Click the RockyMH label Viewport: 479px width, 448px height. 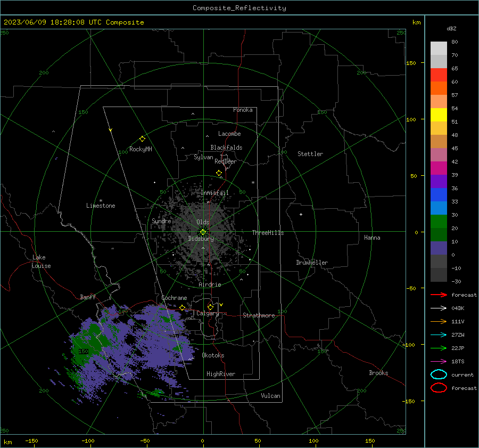pos(141,149)
